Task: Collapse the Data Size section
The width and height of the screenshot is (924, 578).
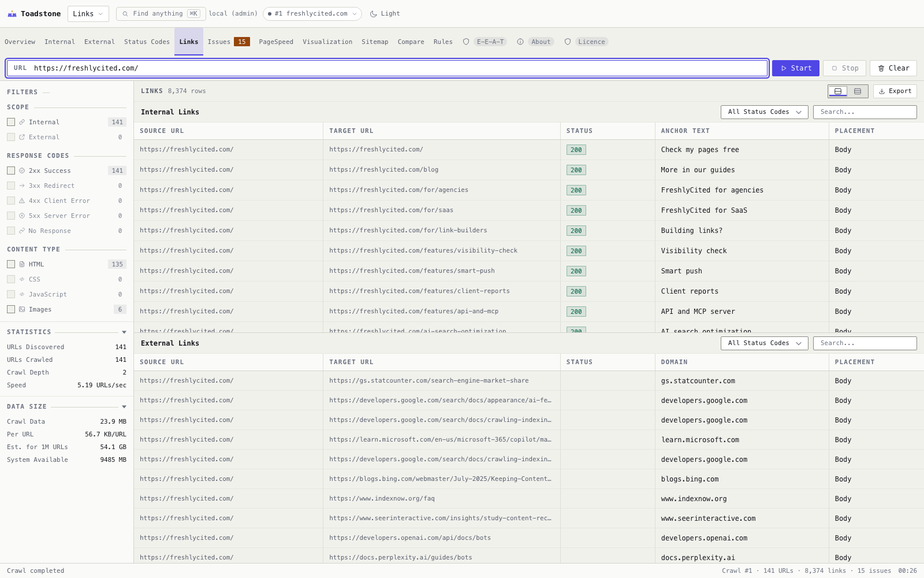Action: click(124, 407)
